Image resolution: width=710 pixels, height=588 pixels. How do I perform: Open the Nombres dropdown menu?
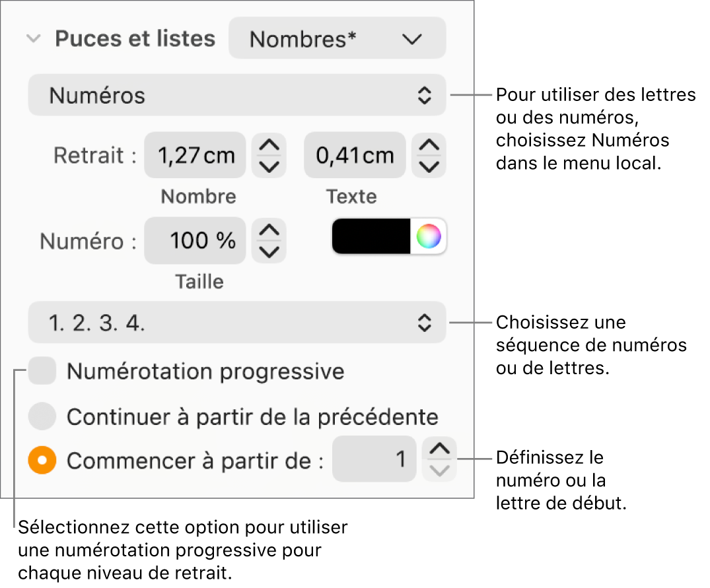coord(337,38)
